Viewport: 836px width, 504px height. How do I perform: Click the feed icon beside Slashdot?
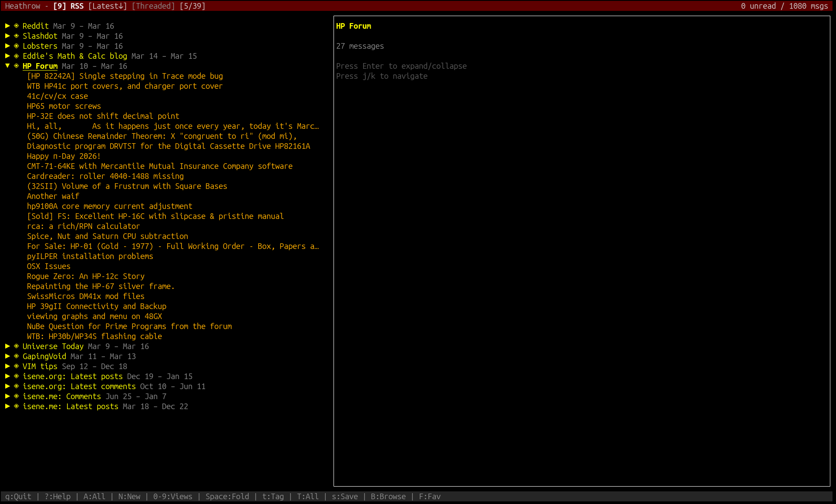(16, 36)
